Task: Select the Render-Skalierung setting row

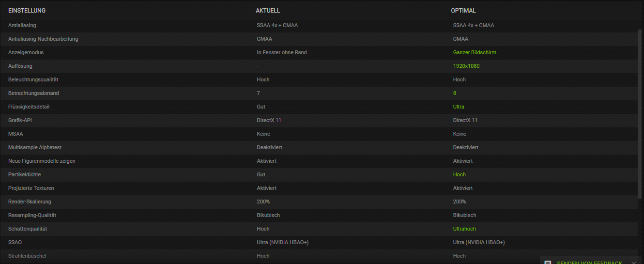Action: coord(319,202)
